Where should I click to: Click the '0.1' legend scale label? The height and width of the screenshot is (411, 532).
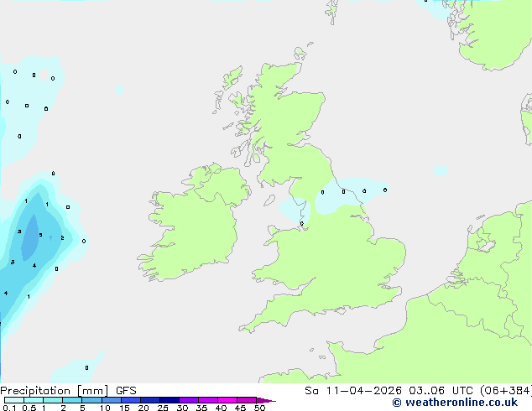[x=9, y=408]
